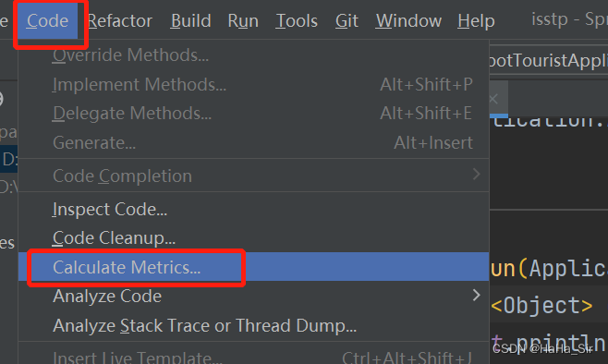
Task: Click the un(Applic code text in editor
Action: (549, 268)
